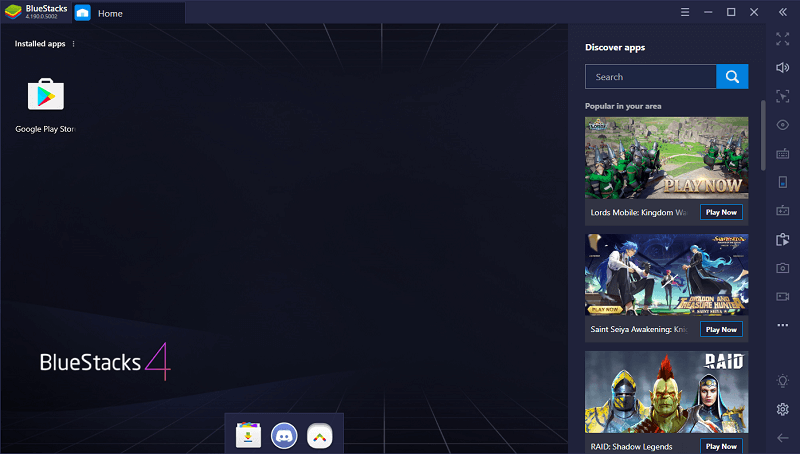This screenshot has height=454, width=800.
Task: Click the Discover apps scrollbar
Action: point(763,135)
